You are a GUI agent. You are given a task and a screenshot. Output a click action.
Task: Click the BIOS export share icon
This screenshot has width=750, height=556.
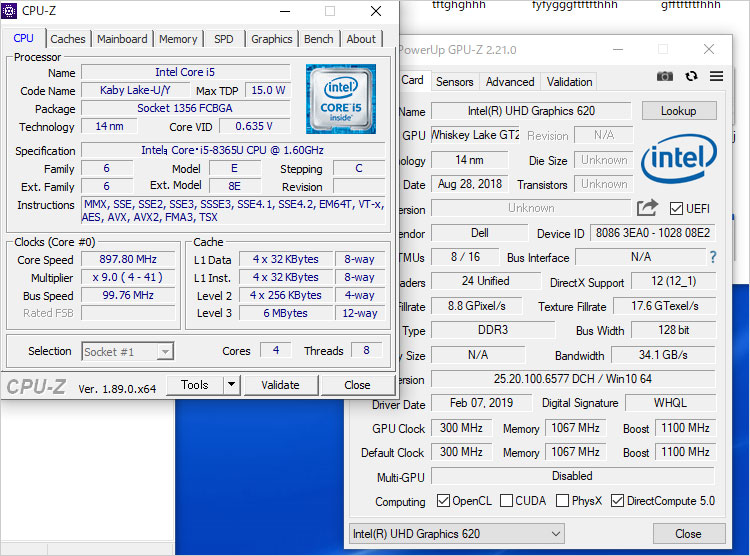[x=648, y=208]
